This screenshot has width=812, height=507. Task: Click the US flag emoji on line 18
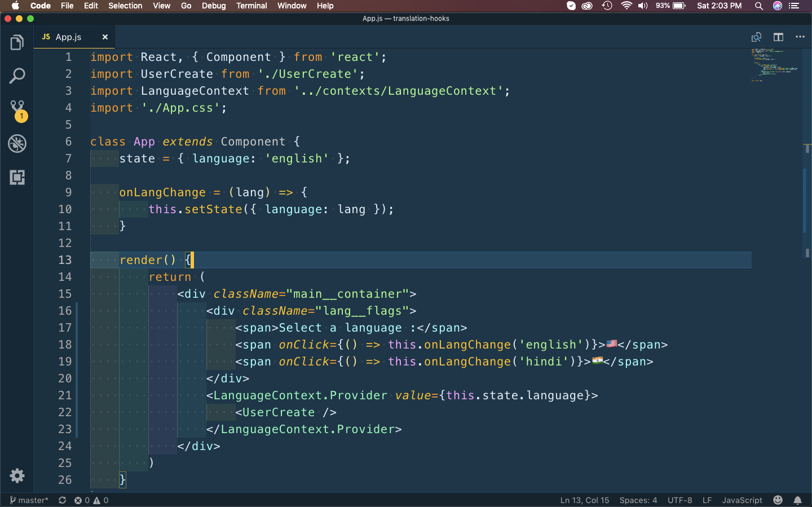611,343
